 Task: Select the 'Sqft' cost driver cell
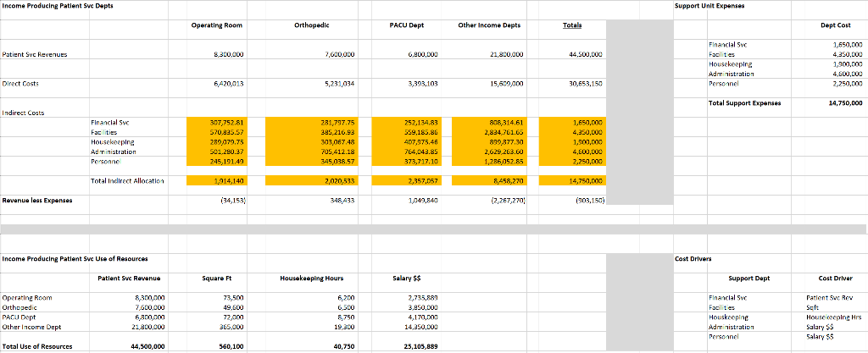coord(812,307)
